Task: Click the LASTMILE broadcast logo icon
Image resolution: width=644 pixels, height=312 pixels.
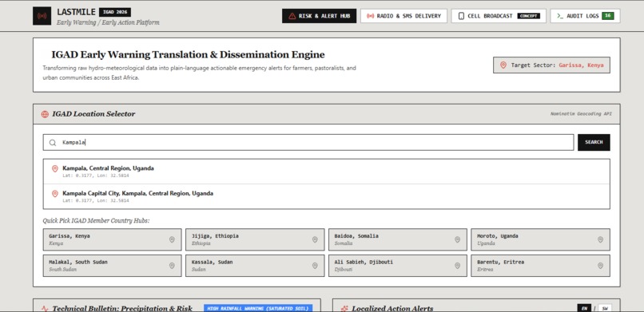Action: coord(42,16)
